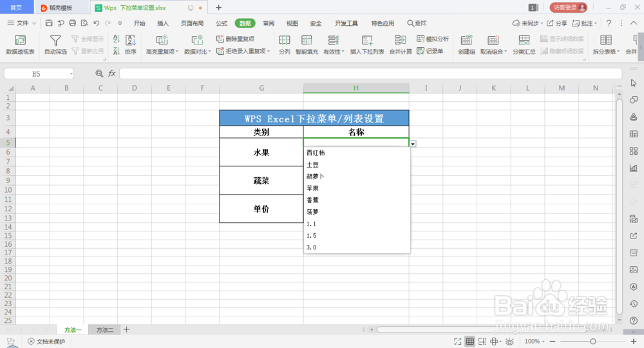Click the 查找 search button
The height and width of the screenshot is (348, 644).
click(417, 23)
